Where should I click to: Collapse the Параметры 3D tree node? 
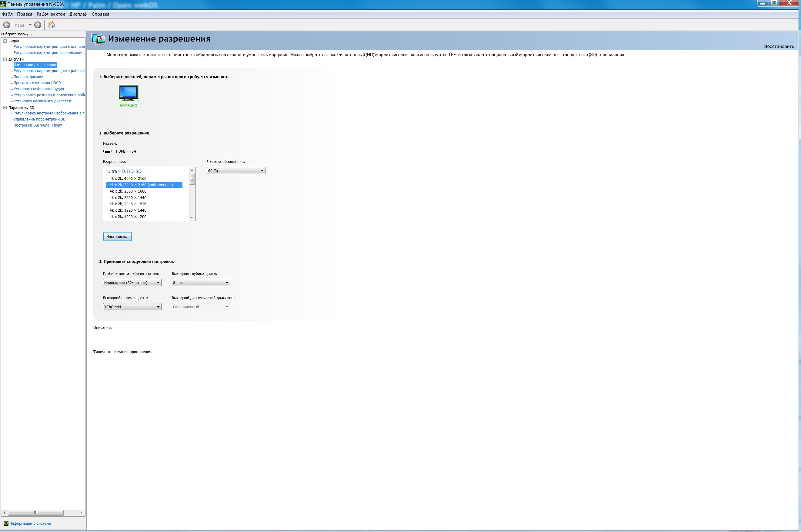(5, 107)
